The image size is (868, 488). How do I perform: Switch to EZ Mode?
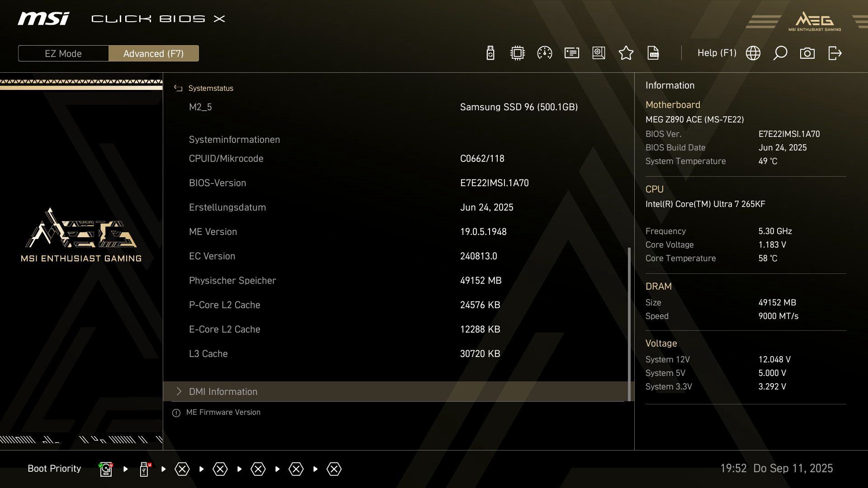pyautogui.click(x=63, y=53)
